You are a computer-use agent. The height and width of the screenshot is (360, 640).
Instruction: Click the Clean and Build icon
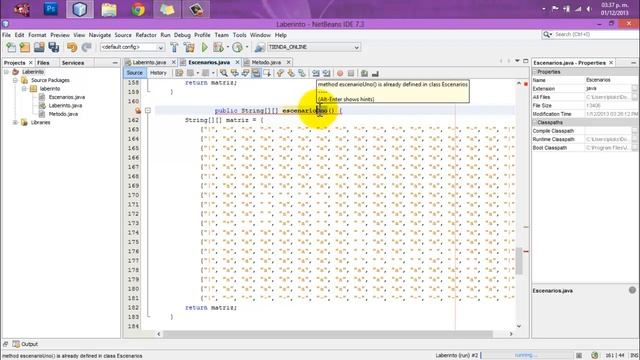189,47
